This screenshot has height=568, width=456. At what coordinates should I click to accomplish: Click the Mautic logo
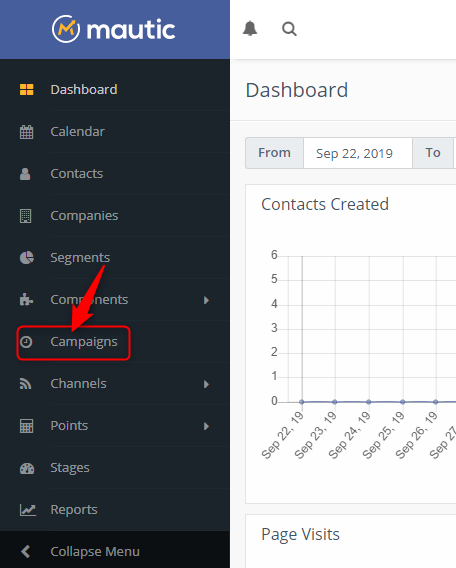[x=113, y=29]
